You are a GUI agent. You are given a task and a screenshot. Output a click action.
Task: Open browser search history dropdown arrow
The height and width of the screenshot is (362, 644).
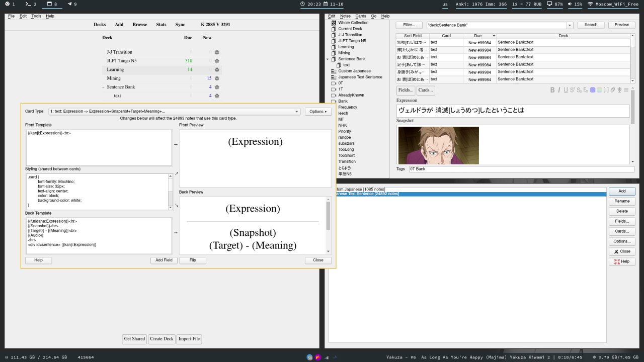pos(570,25)
